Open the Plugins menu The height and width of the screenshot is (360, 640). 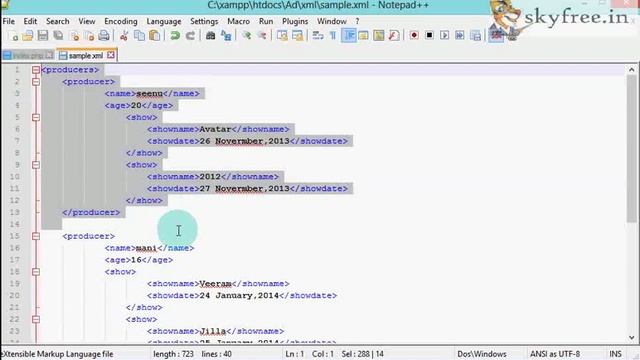[295, 21]
